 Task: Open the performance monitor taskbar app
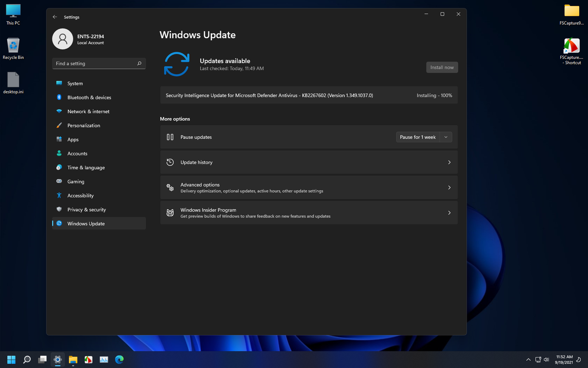click(104, 359)
